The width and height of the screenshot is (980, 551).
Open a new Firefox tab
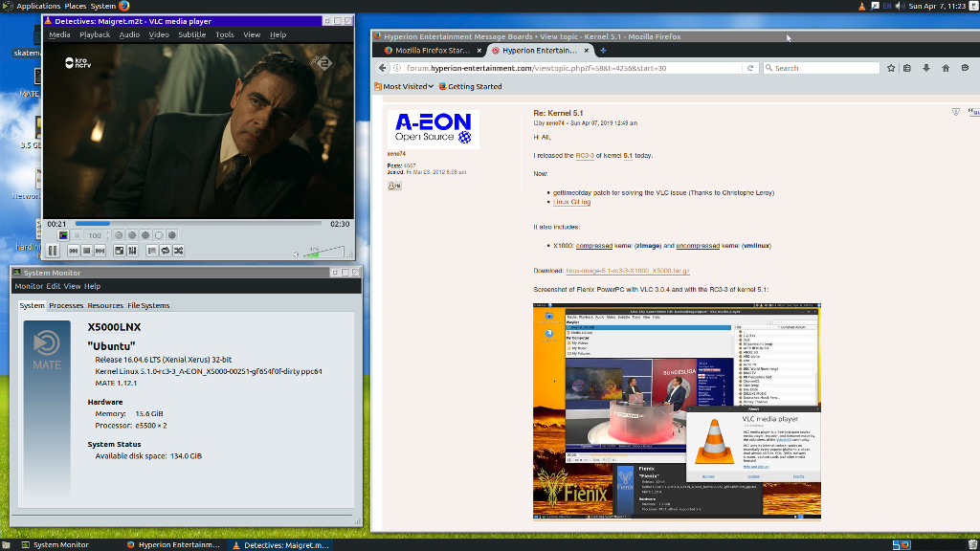pyautogui.click(x=603, y=51)
